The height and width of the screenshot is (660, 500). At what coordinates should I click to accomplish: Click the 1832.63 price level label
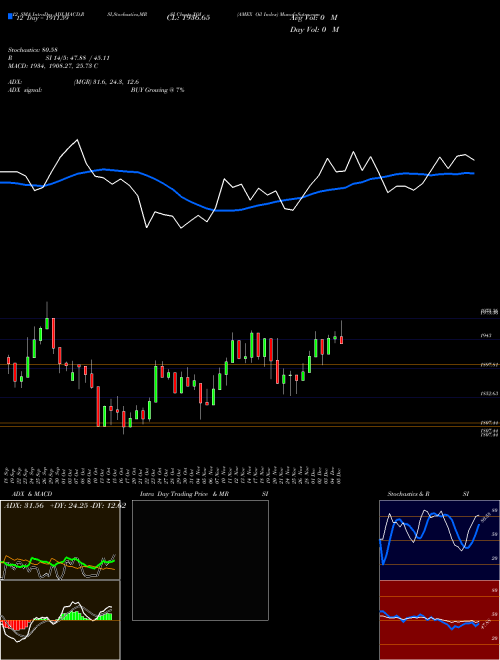pyautogui.click(x=490, y=394)
